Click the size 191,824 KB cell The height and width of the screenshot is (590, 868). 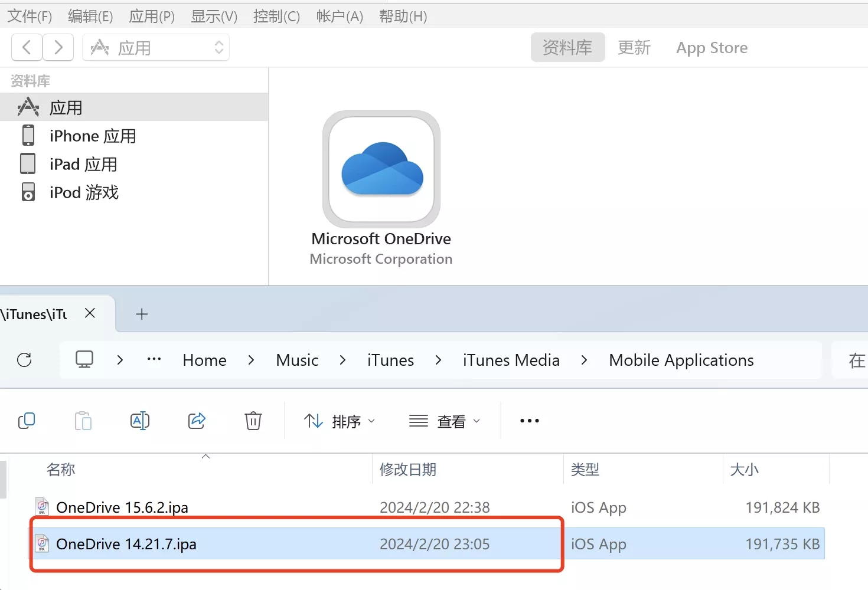782,507
